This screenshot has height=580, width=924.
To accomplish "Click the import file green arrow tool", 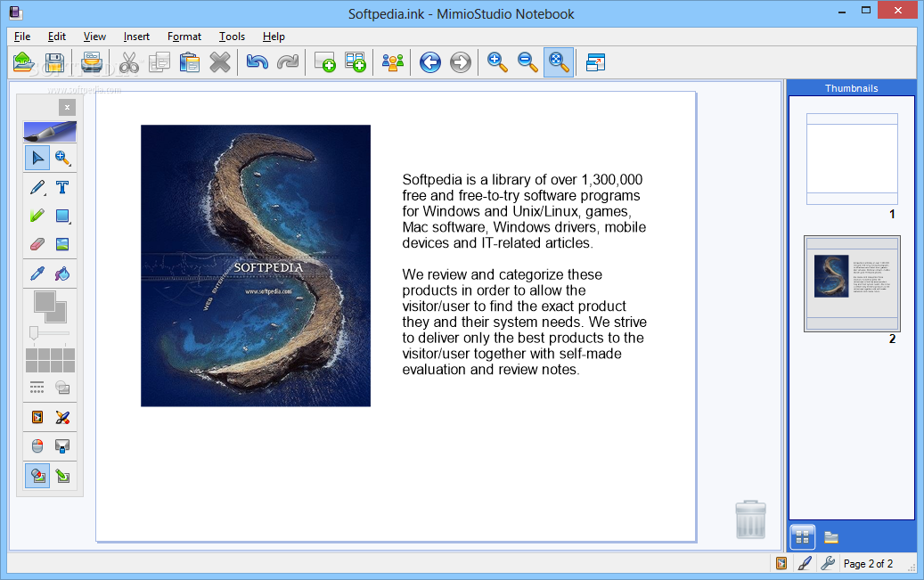I will [62, 476].
